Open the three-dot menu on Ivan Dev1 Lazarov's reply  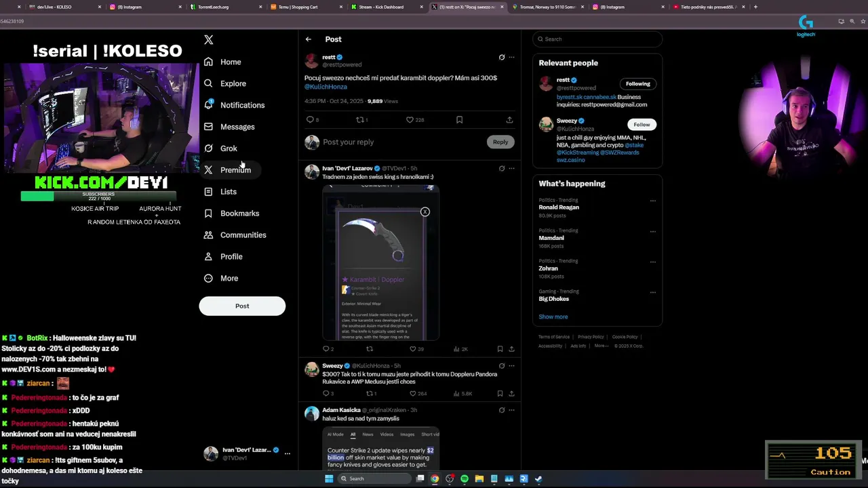click(511, 169)
